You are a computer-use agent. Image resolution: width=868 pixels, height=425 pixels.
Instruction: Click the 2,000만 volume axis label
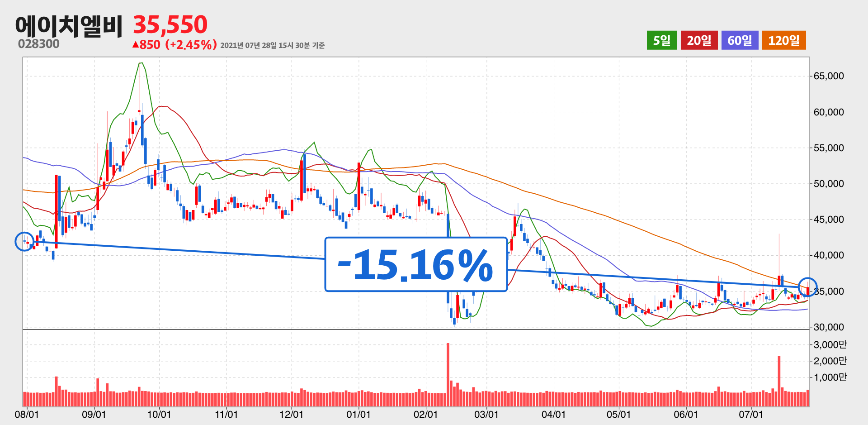point(830,361)
